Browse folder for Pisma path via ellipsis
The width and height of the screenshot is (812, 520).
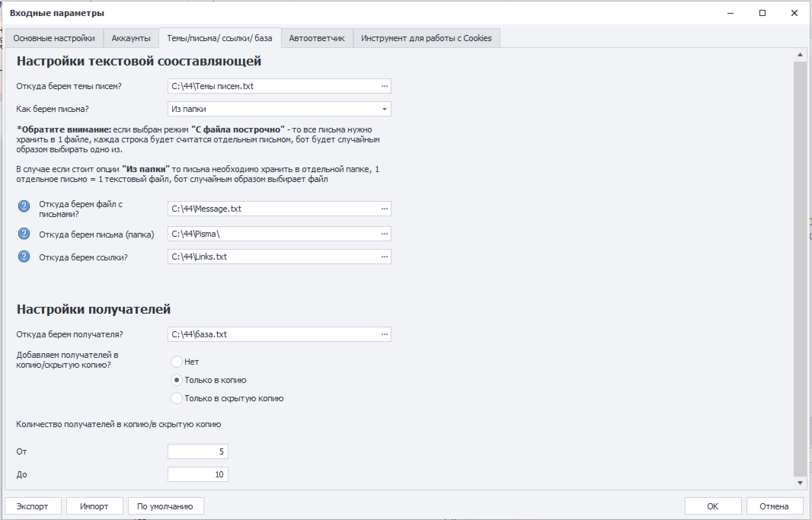point(384,234)
